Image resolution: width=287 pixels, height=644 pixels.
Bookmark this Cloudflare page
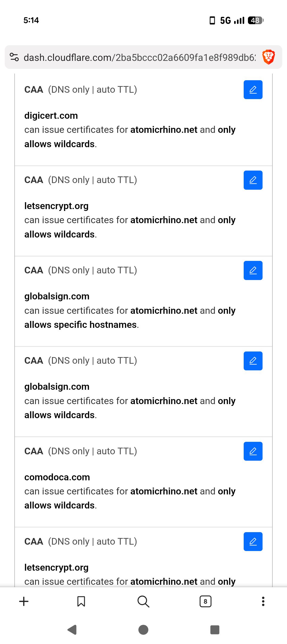coord(81,601)
